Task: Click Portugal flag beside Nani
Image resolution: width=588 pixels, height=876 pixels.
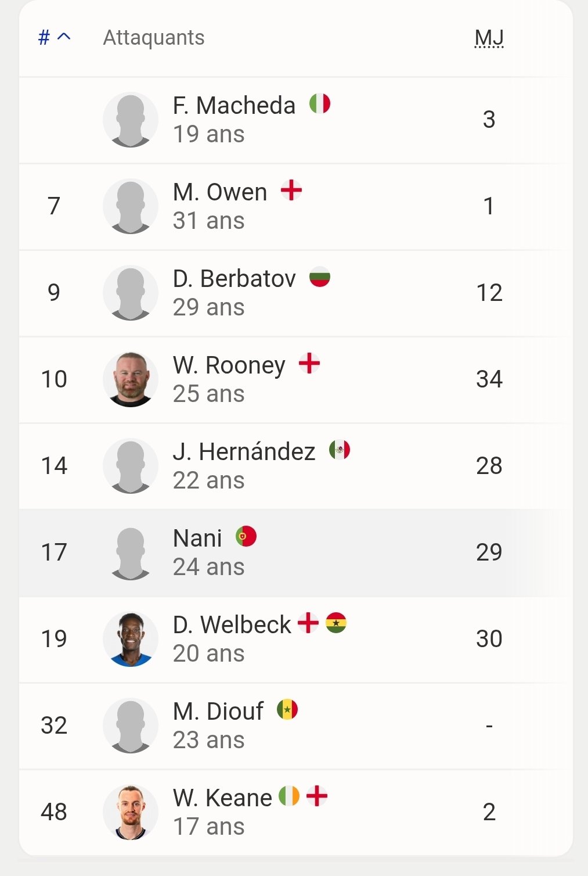Action: click(246, 536)
